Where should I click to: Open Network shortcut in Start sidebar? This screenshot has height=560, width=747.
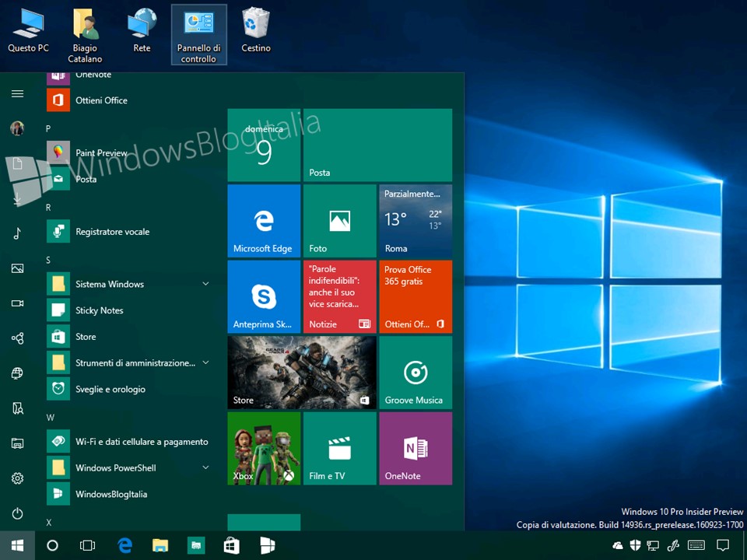[18, 373]
